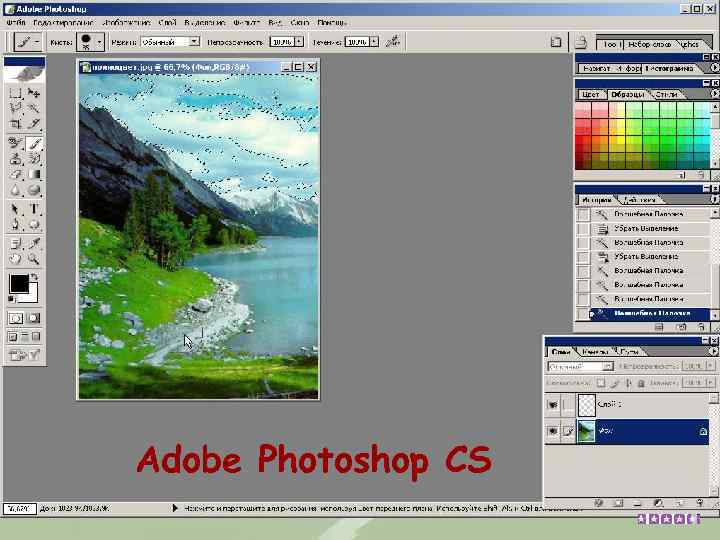Image resolution: width=720 pixels, height=540 pixels.
Task: Open the brush mode dropdown Обычный
Action: coord(170,42)
